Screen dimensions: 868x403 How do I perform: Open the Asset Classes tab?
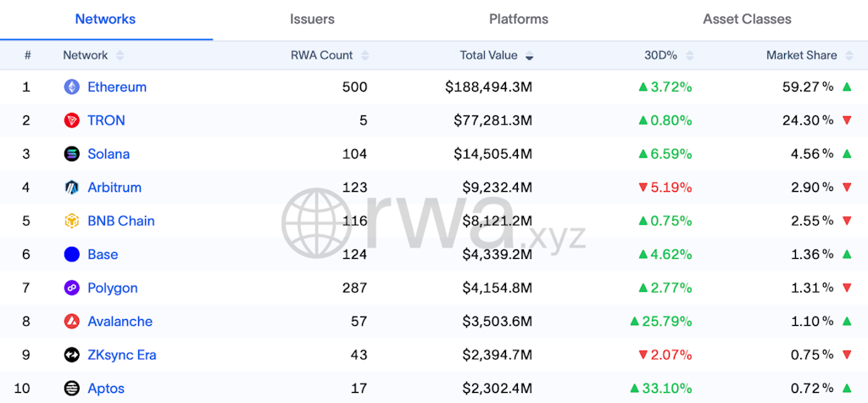tap(747, 19)
